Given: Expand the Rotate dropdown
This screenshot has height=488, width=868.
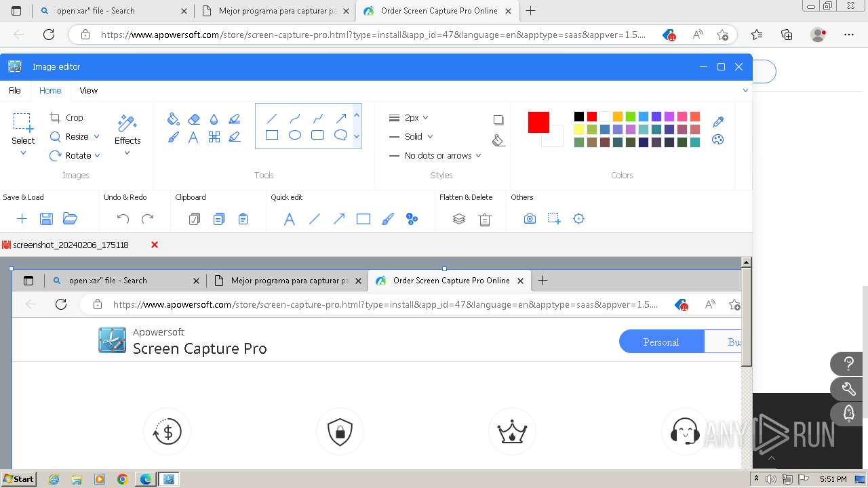Looking at the screenshot, I should coord(98,155).
